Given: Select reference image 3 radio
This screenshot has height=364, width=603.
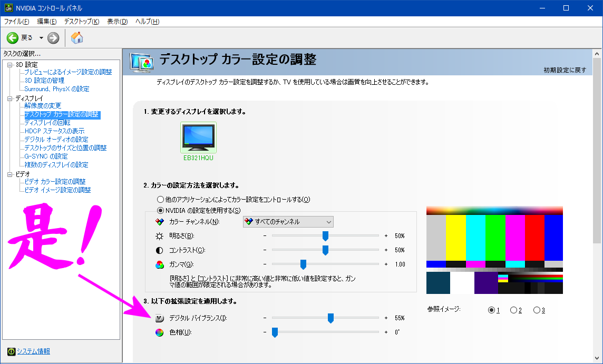Looking at the screenshot, I should (537, 310).
